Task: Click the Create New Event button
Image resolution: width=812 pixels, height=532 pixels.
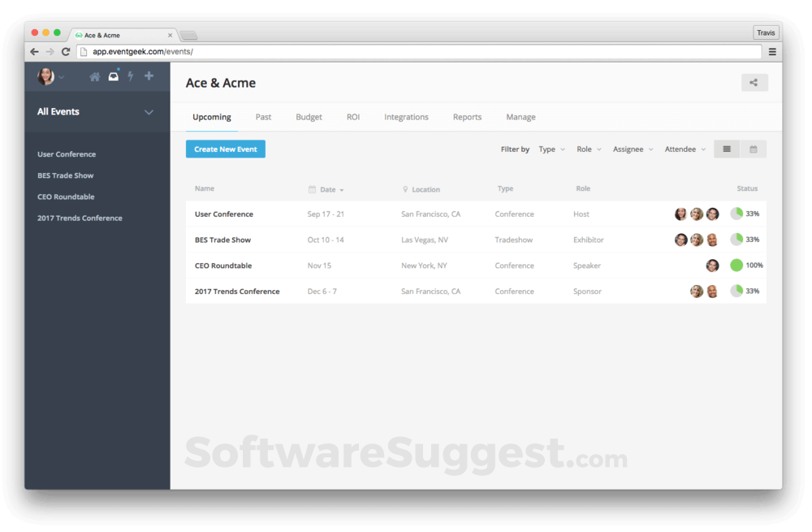Action: (x=225, y=149)
